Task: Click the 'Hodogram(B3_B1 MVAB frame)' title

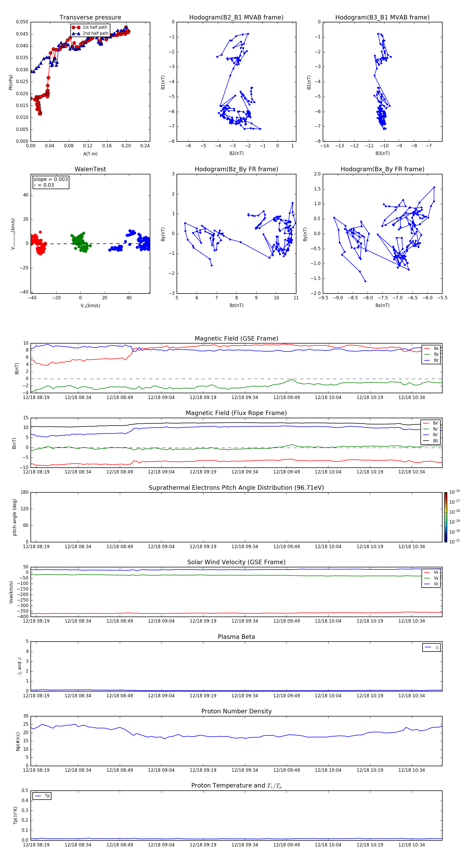Action: (382, 18)
